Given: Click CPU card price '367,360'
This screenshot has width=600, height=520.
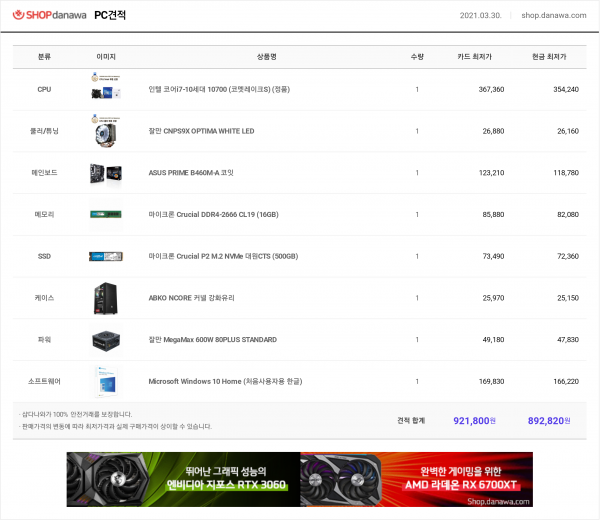Looking at the screenshot, I should coord(491,90).
